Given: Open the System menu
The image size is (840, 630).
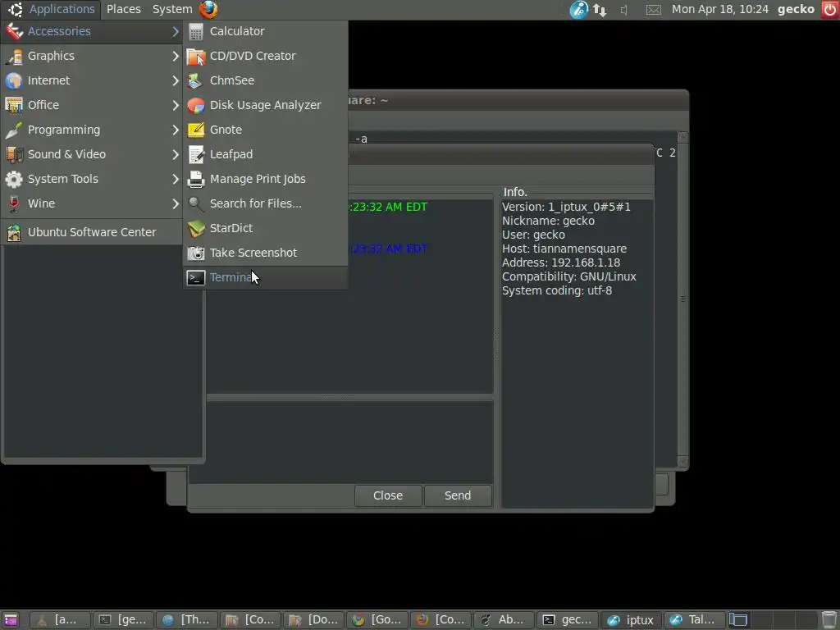Looking at the screenshot, I should (x=172, y=9).
